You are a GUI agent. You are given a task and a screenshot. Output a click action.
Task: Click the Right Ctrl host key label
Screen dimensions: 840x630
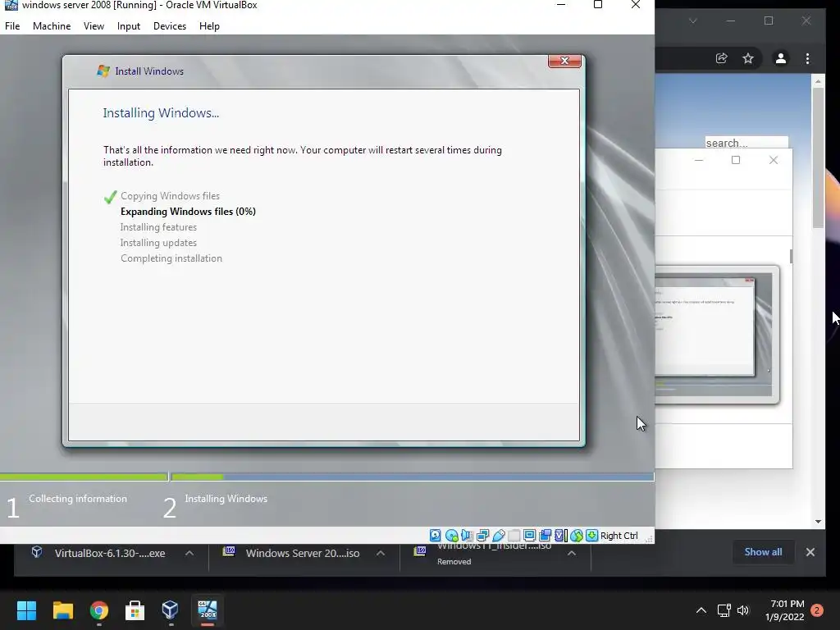619,536
